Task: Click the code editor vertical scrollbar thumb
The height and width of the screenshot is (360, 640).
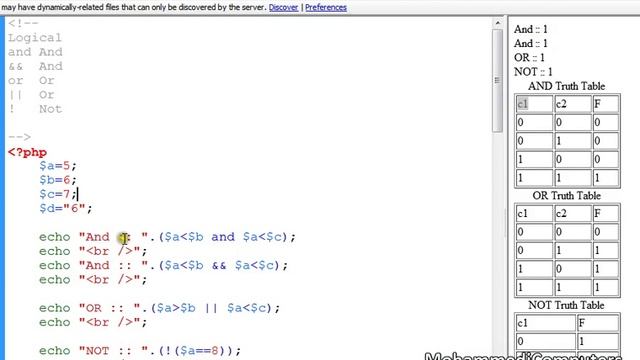Action: click(x=497, y=80)
